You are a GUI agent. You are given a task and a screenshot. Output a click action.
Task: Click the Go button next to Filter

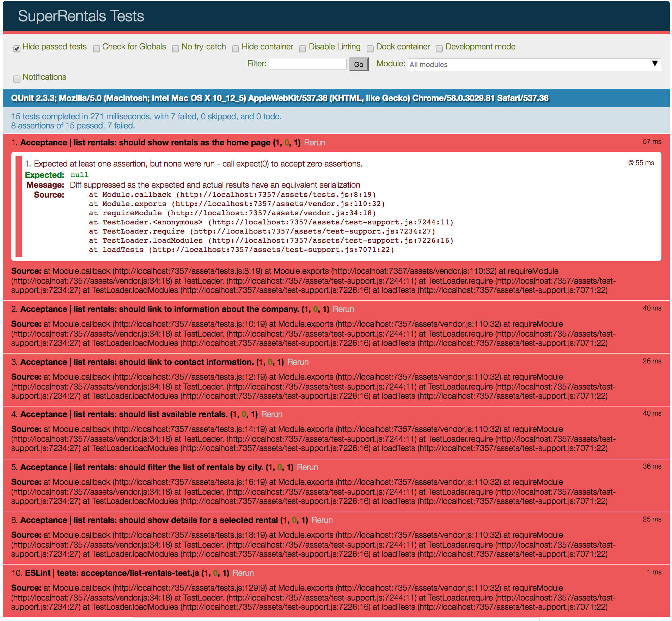point(358,64)
